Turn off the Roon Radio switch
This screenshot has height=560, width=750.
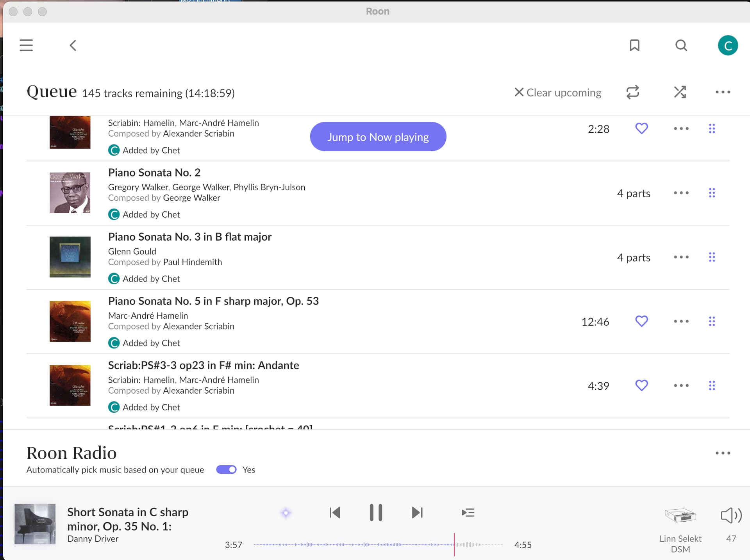226,469
